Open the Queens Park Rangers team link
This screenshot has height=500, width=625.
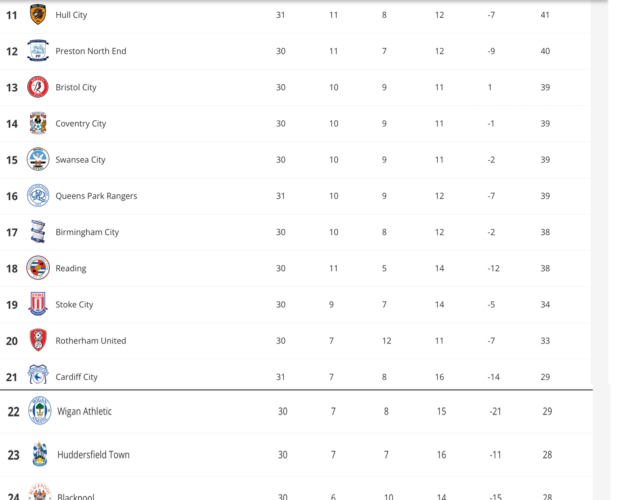96,196
